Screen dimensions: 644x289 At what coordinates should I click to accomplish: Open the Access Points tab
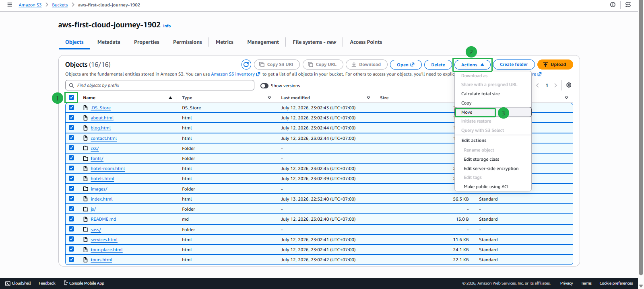pos(366,42)
